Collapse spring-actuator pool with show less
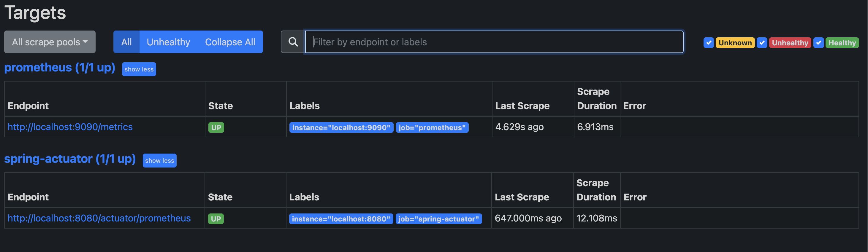The width and height of the screenshot is (868, 252). 159,160
